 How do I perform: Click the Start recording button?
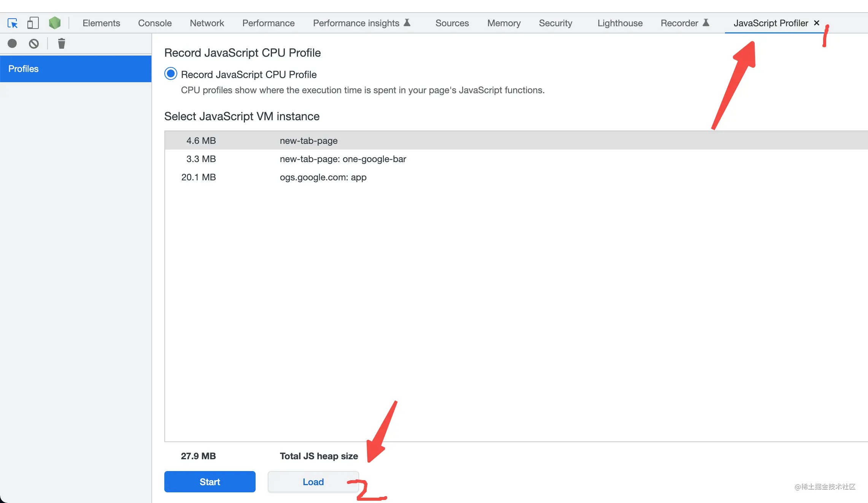[210, 481]
